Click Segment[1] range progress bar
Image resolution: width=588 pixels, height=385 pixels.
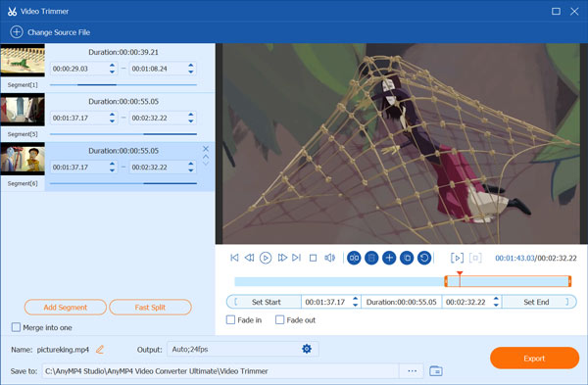[123, 85]
